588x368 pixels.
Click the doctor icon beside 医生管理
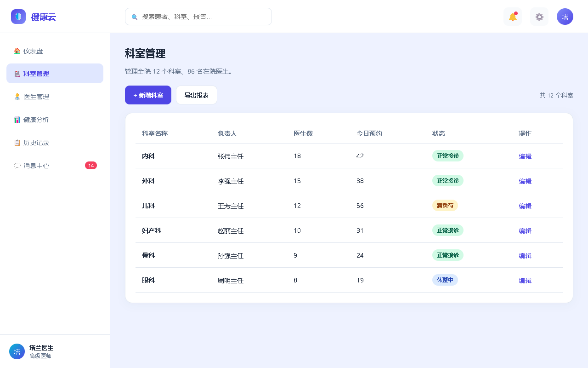point(17,97)
